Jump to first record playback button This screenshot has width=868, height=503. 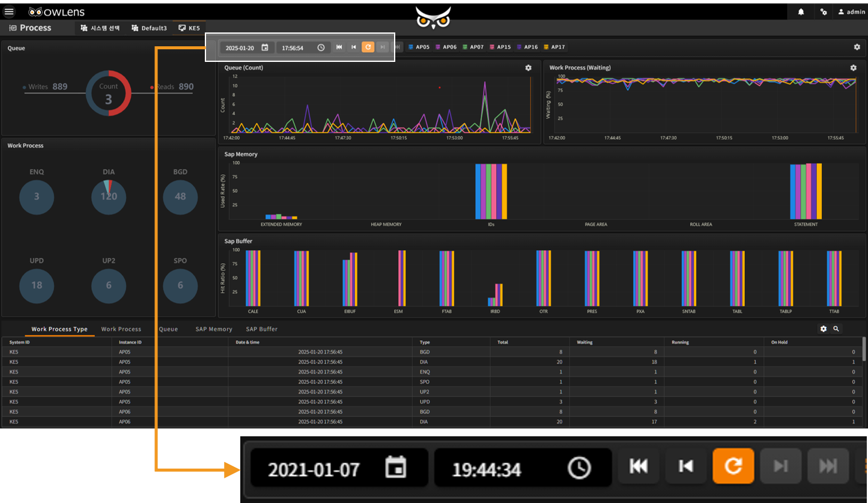(339, 47)
